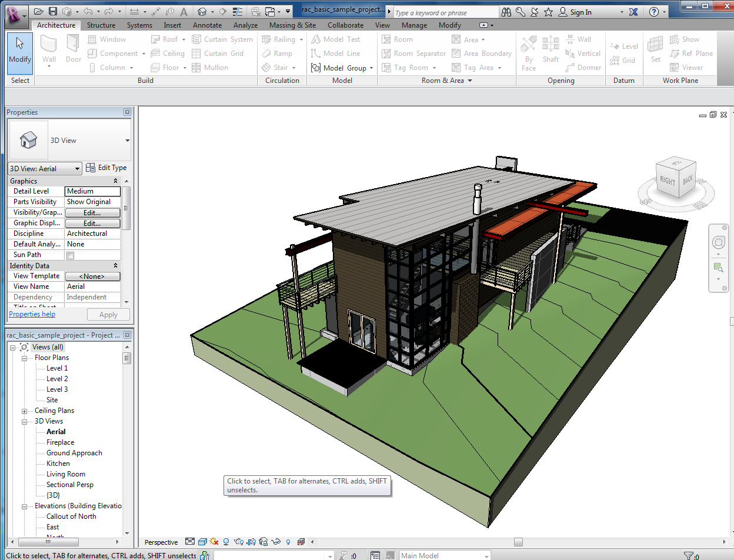Switch to the Annotate ribbon tab
Viewport: 734px width, 560px height.
click(208, 25)
